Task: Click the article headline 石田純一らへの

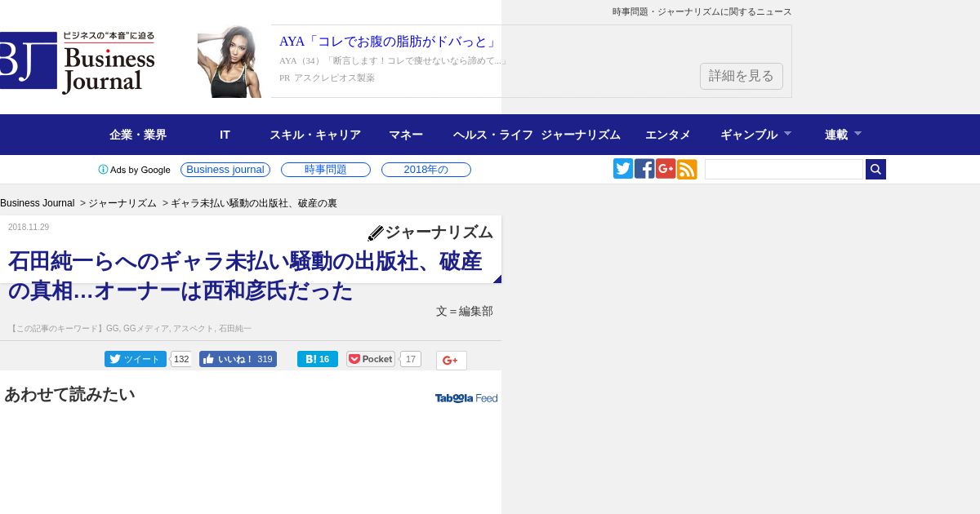Action: coord(245,276)
